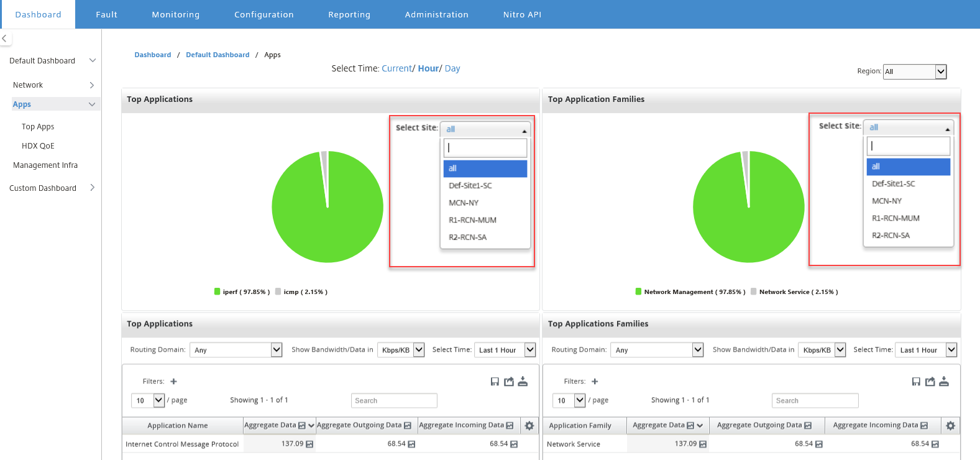Click the save icon in Top Applications table
The height and width of the screenshot is (460, 980).
(495, 382)
